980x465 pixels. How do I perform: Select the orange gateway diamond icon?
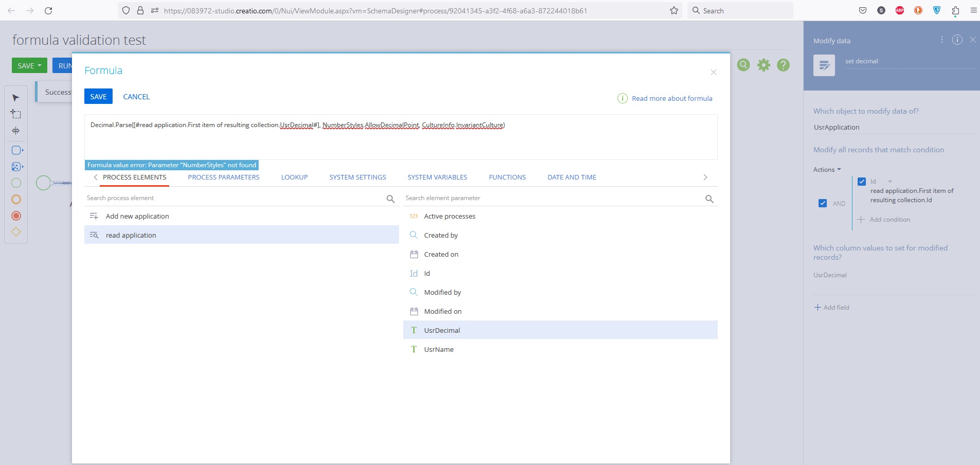pos(16,233)
